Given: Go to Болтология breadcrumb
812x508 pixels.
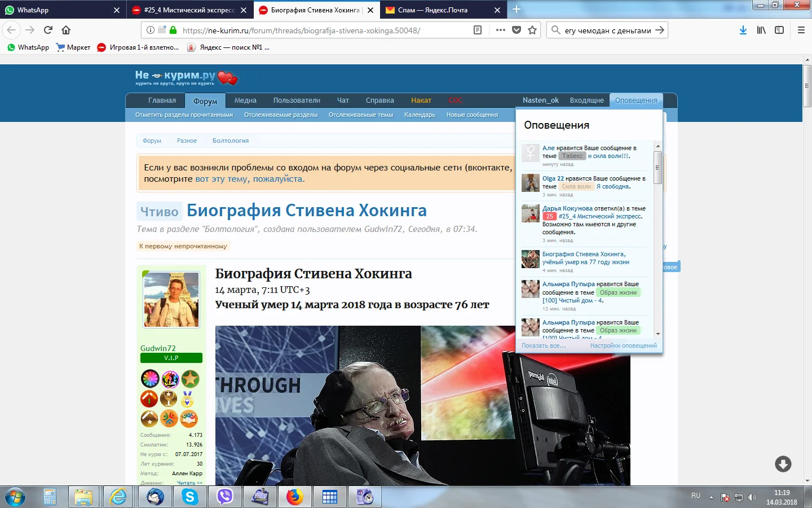Looking at the screenshot, I should (231, 141).
